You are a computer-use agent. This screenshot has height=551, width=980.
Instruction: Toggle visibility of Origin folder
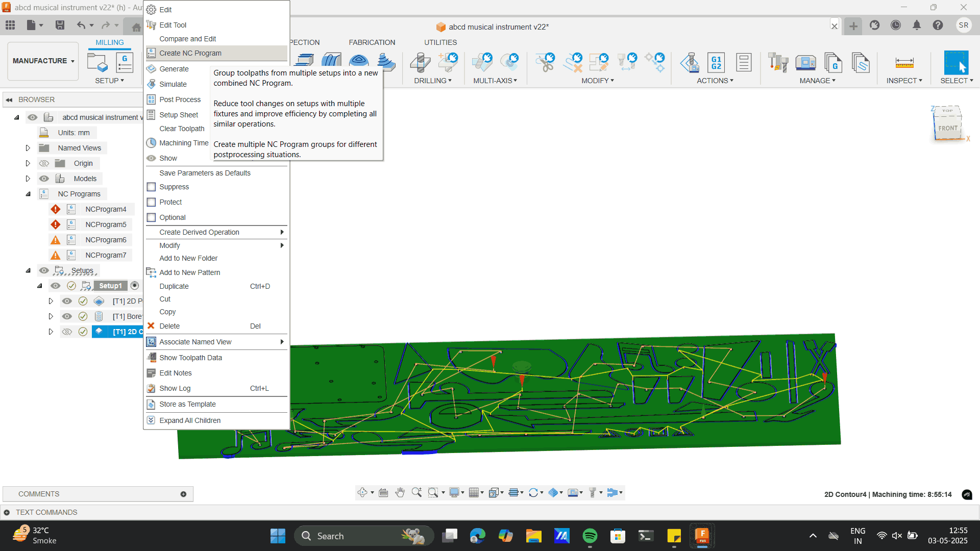44,163
